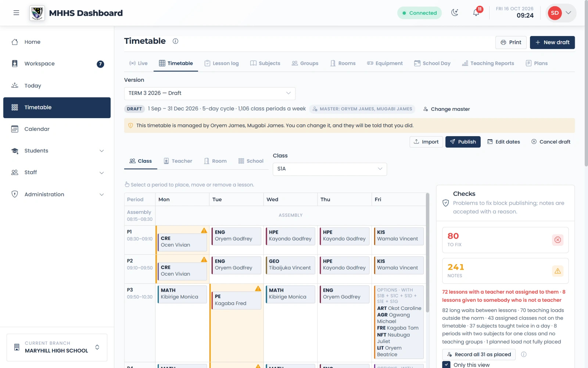Toggle the Only this view checkbox
Image resolution: width=588 pixels, height=368 pixels.
click(x=446, y=365)
